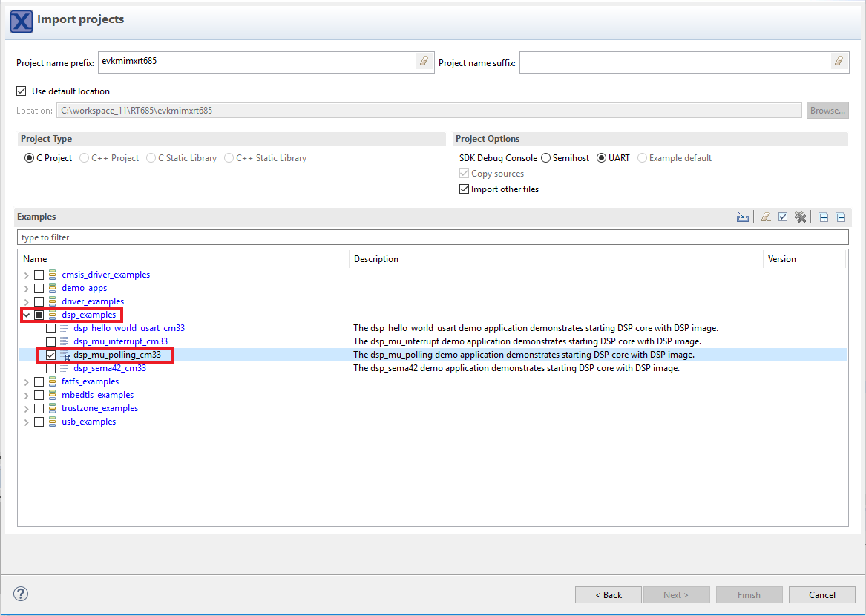This screenshot has width=866, height=616.
Task: Click inside the type to filter field
Action: click(432, 237)
